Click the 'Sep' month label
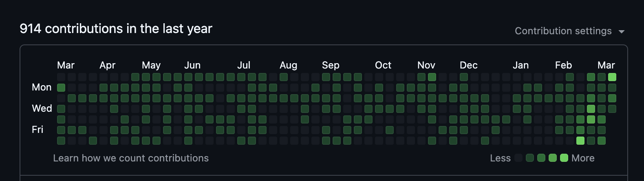The width and height of the screenshot is (644, 181). pyautogui.click(x=331, y=65)
